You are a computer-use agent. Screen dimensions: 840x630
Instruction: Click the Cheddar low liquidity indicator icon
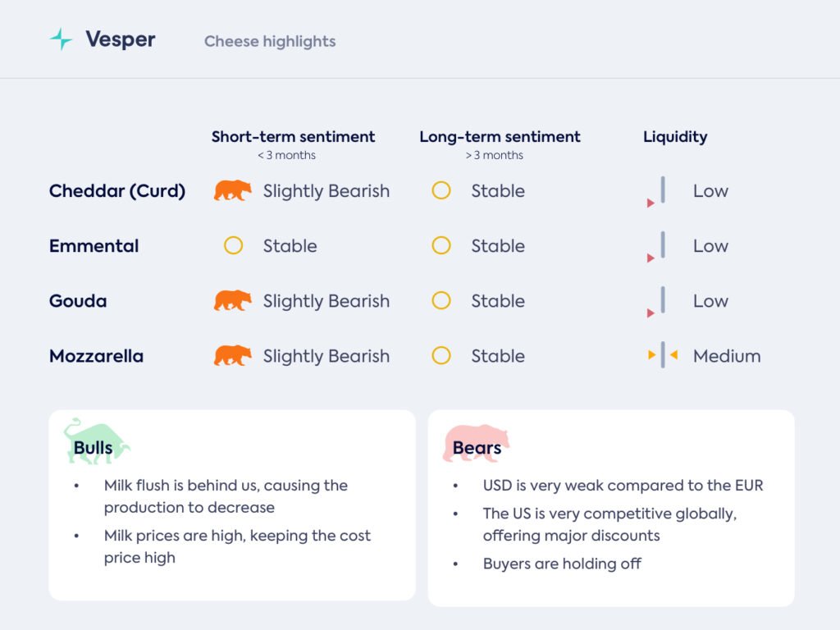[x=660, y=193]
